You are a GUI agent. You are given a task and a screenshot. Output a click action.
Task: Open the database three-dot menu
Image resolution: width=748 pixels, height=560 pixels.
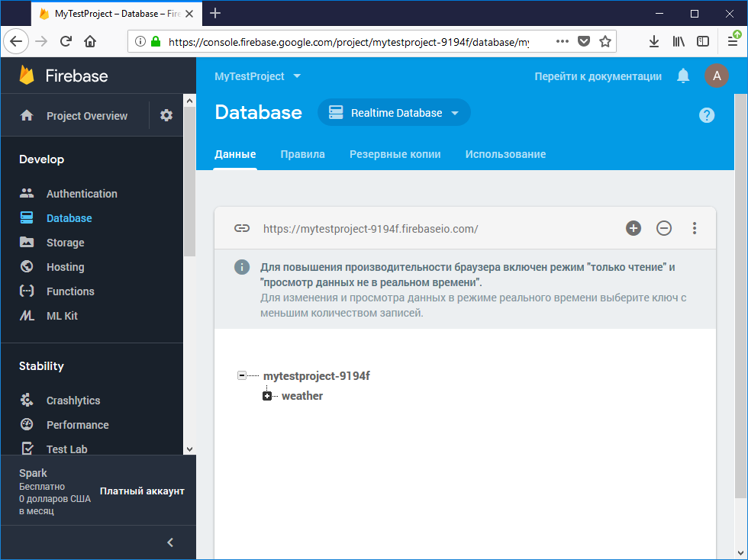[695, 228]
